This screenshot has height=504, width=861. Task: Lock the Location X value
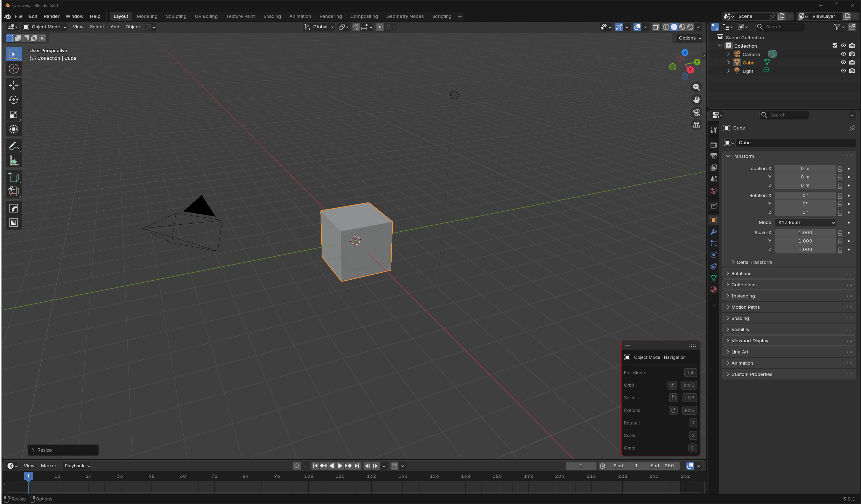[x=840, y=169]
